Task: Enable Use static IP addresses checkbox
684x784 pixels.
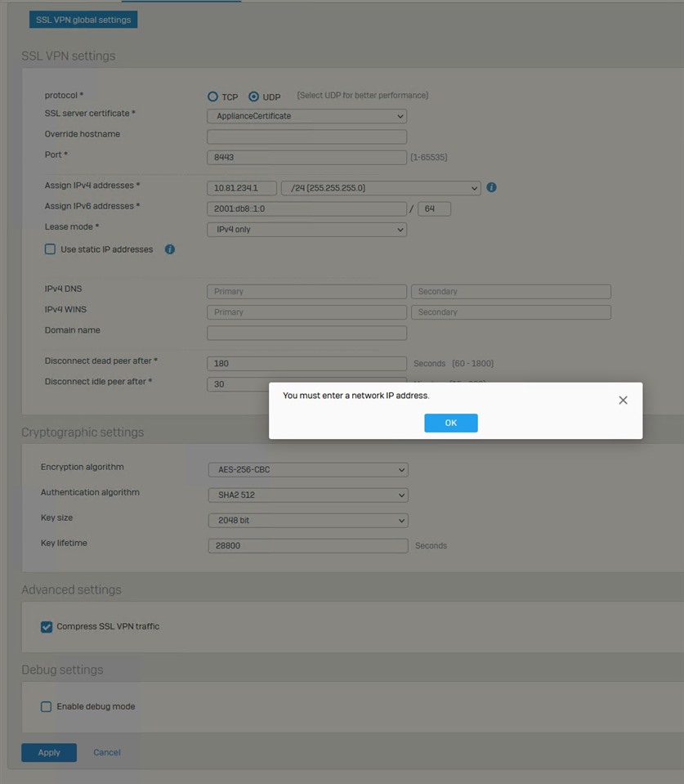Action: 50,249
